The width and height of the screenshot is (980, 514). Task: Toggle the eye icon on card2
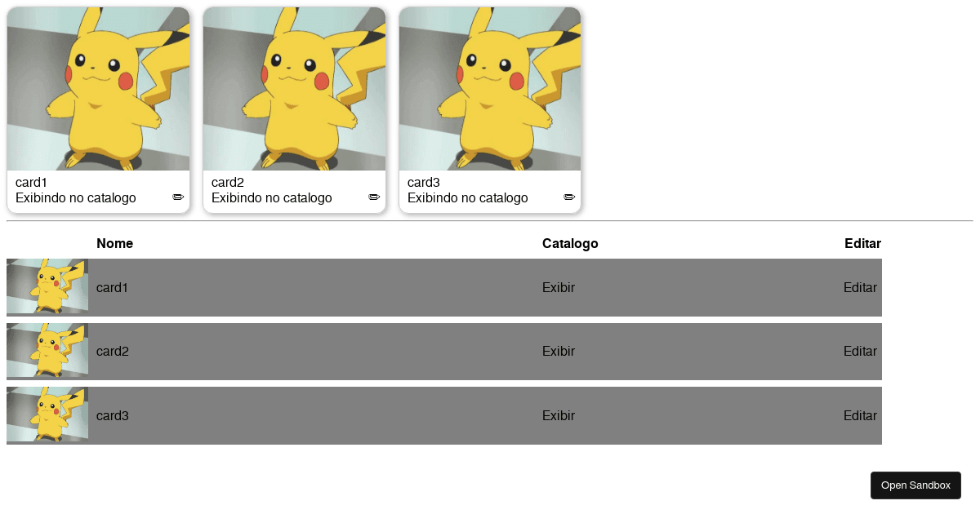(373, 197)
